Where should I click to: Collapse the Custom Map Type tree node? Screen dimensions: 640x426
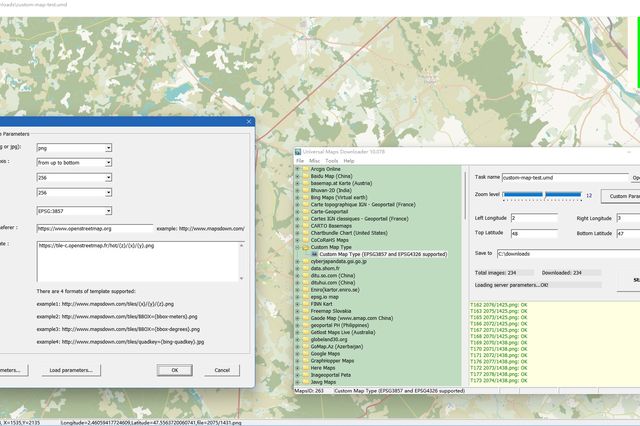tap(298, 247)
